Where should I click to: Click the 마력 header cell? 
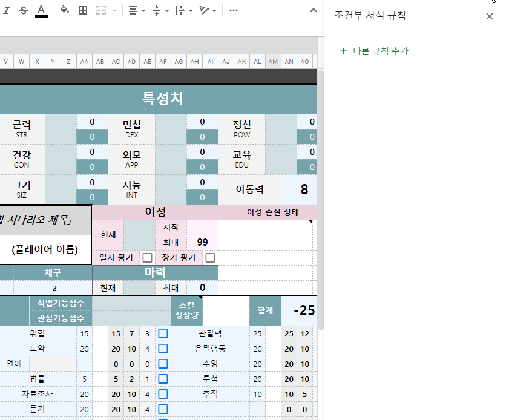coord(155,273)
